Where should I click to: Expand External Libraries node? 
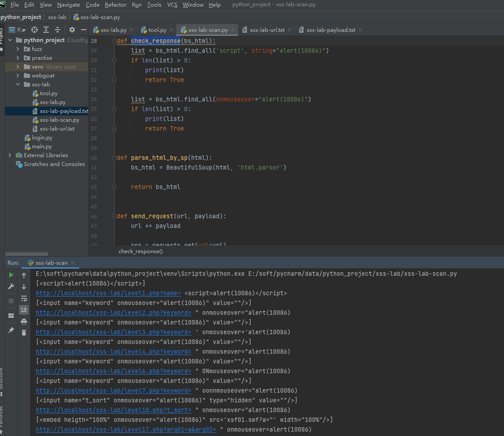pyautogui.click(x=10, y=155)
